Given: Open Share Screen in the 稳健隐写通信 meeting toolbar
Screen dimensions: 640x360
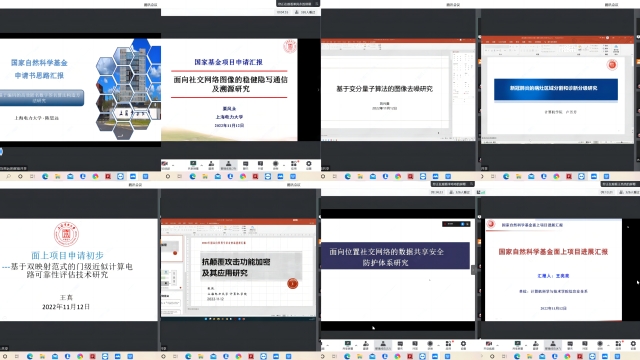Looking at the screenshot, I should (193, 165).
